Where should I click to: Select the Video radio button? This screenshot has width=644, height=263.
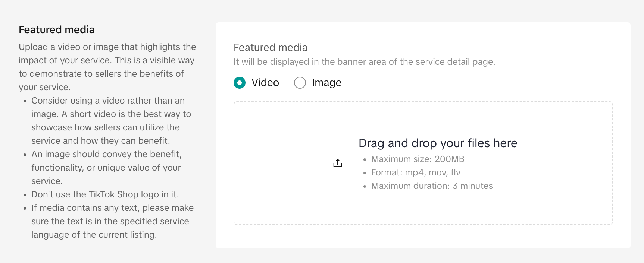point(240,83)
